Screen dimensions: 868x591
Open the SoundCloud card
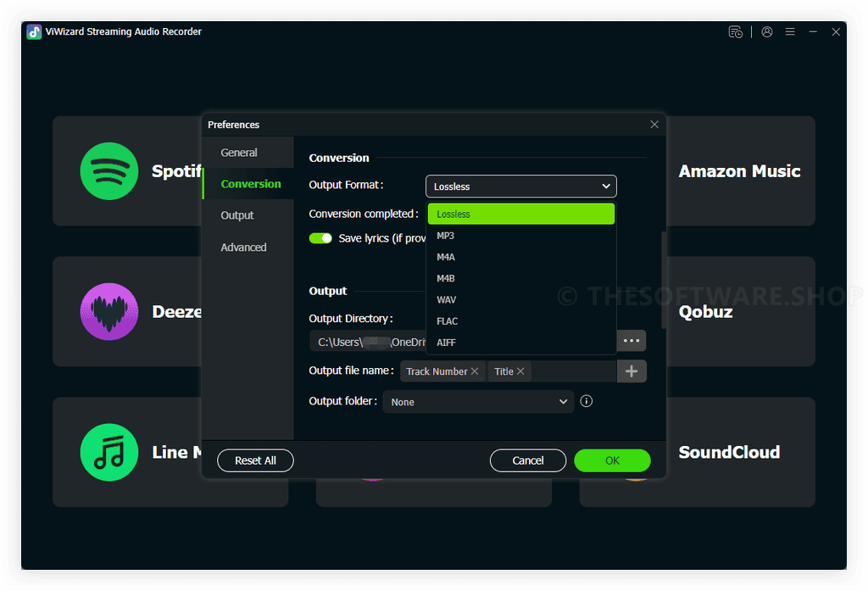[x=741, y=452]
